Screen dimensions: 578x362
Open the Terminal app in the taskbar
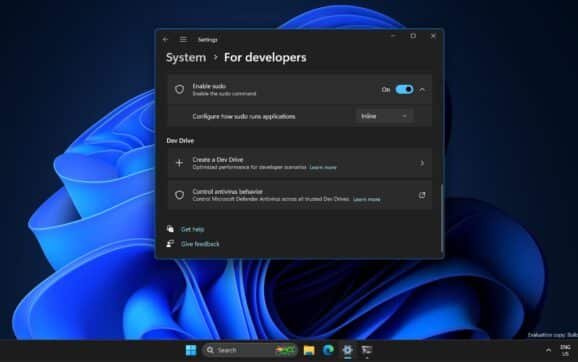[367, 350]
